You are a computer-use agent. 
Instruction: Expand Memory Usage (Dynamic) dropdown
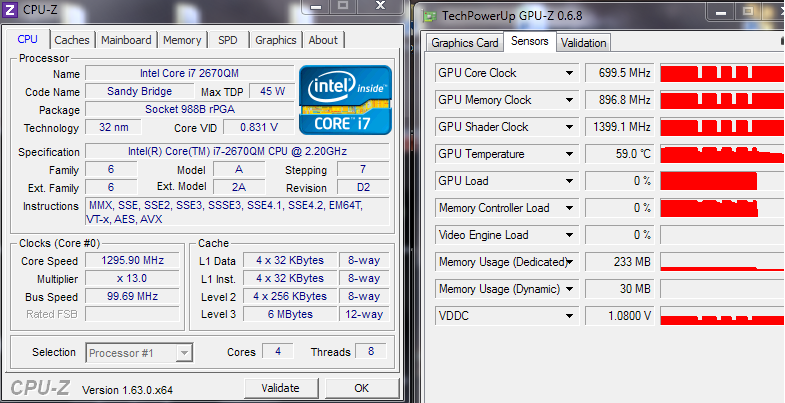pos(569,289)
